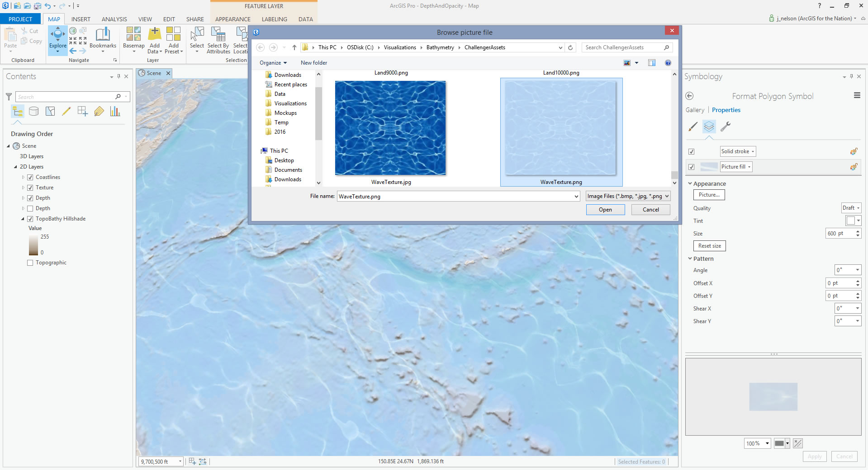Select the WaveTexture.jpg thumbnail
This screenshot has height=470, width=868.
coord(390,128)
